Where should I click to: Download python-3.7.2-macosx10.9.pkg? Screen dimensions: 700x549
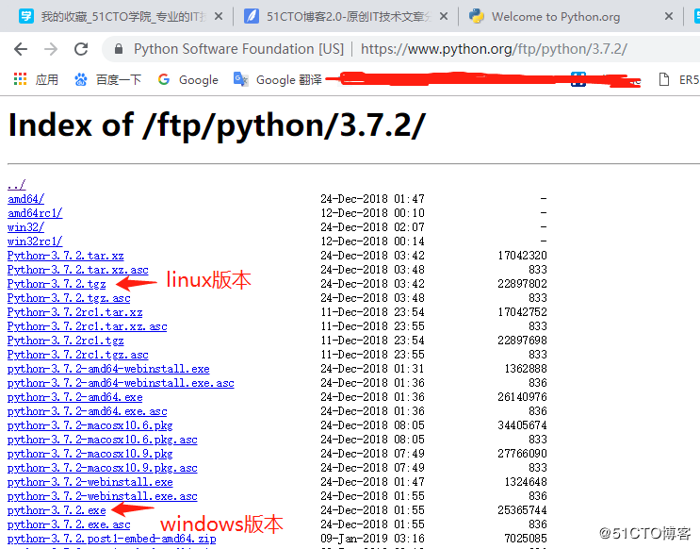(x=90, y=454)
